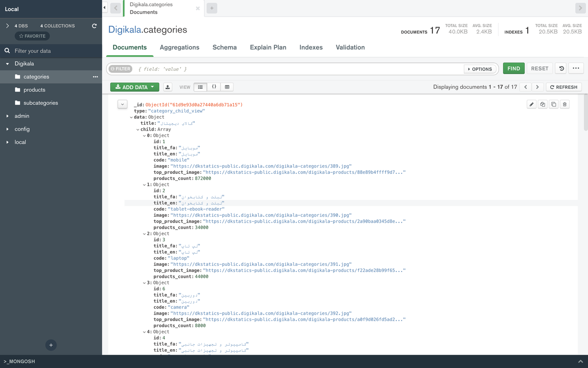Open Add Data dropdown

[x=135, y=87]
